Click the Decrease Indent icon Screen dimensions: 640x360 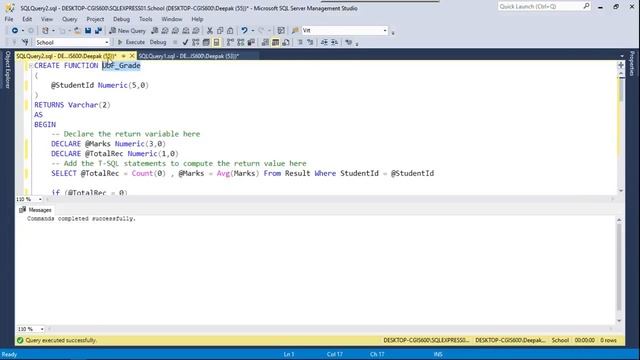324,42
